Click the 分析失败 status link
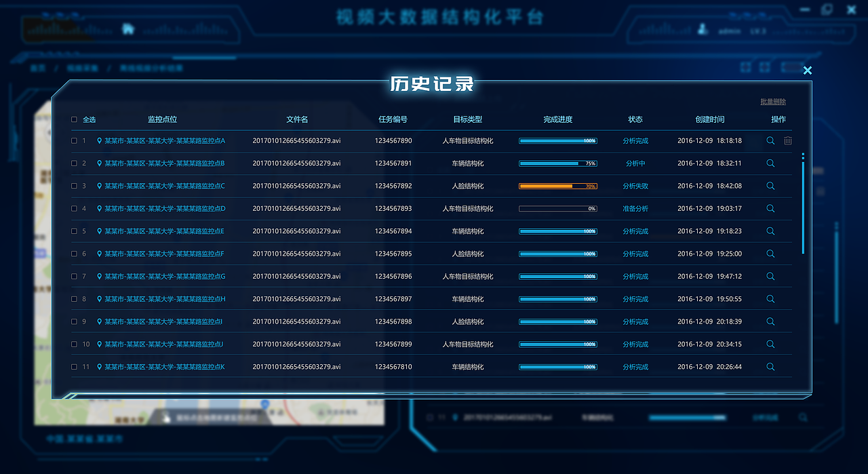Screen dimensions: 868x474 [635, 186]
